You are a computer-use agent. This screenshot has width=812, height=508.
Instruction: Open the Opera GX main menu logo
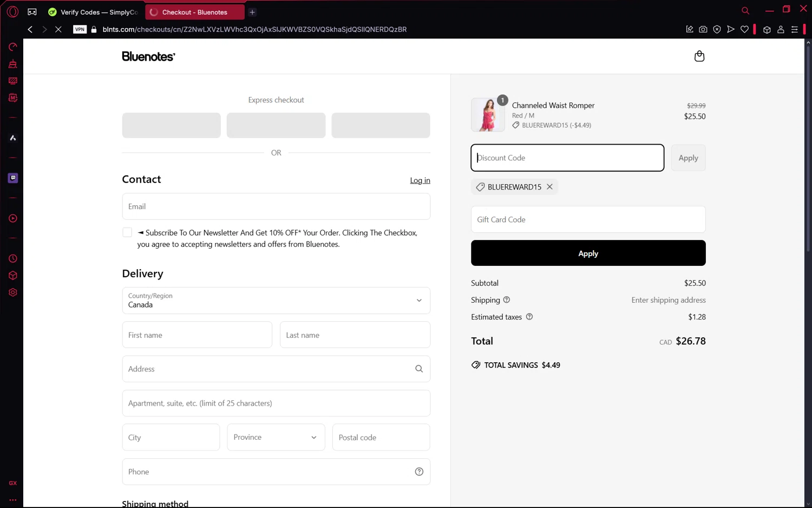12,11
